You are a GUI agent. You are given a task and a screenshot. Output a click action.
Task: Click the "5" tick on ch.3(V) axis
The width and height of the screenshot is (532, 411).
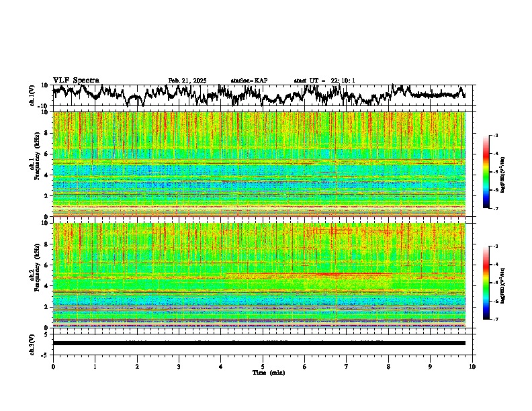click(47, 334)
